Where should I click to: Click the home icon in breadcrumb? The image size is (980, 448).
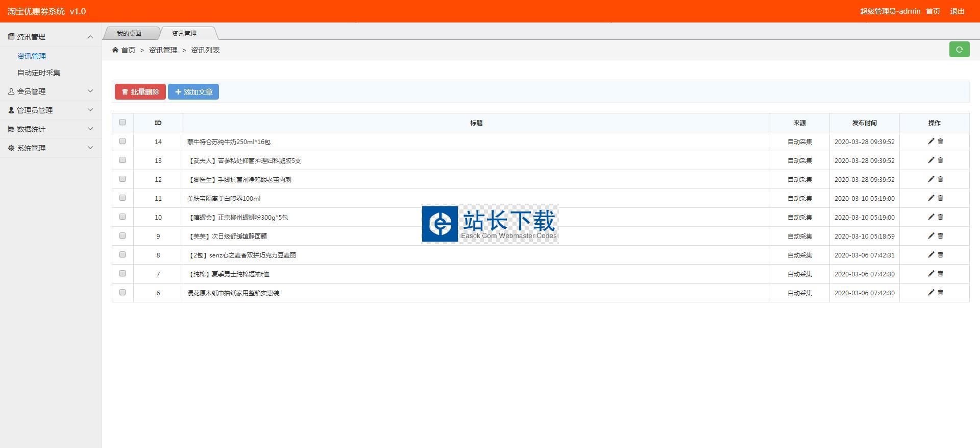[115, 50]
